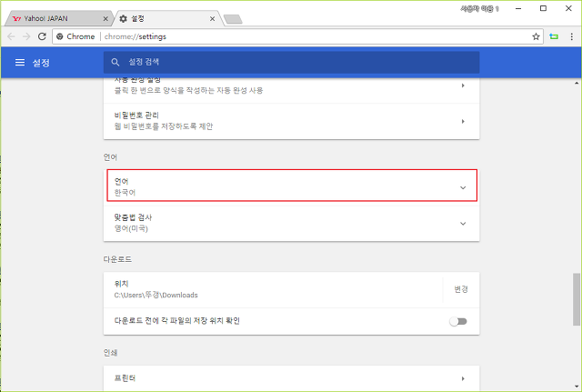The image size is (582, 392).
Task: Click the 사용자 이름 1 profile button
Action: click(x=479, y=8)
